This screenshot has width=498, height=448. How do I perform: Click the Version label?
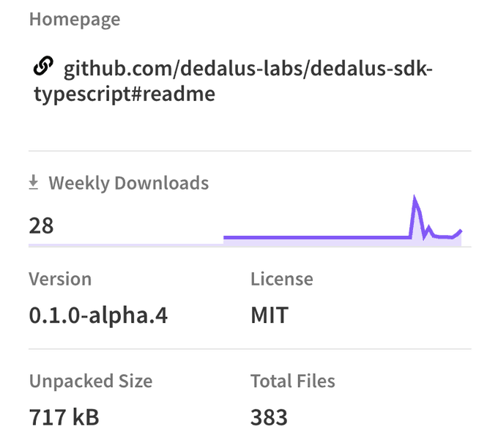tap(60, 279)
